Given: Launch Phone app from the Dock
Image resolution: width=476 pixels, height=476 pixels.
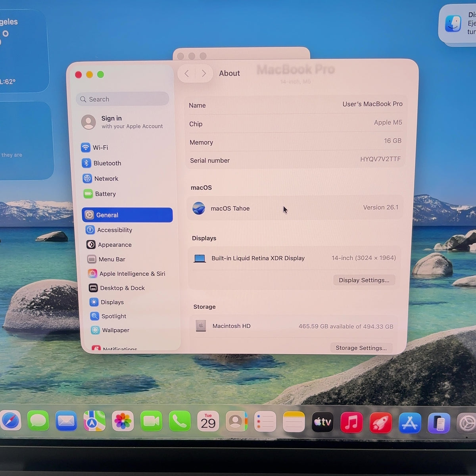Looking at the screenshot, I should pyautogui.click(x=180, y=421).
